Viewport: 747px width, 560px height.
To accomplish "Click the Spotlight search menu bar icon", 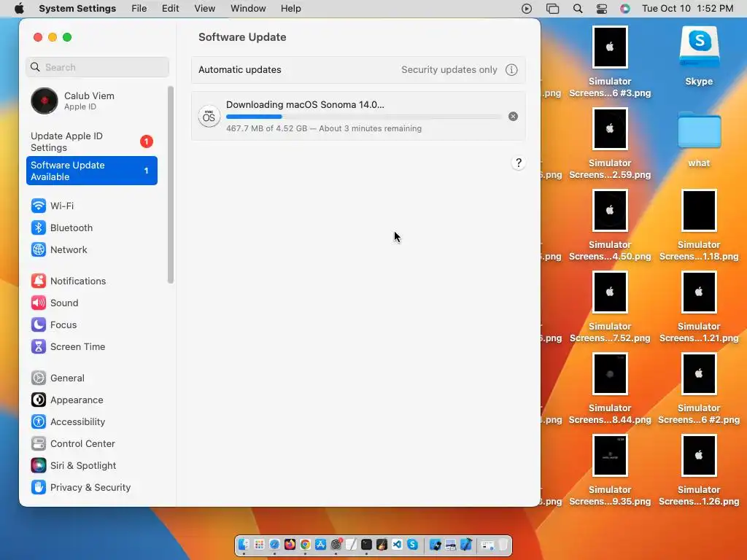I will tap(578, 9).
